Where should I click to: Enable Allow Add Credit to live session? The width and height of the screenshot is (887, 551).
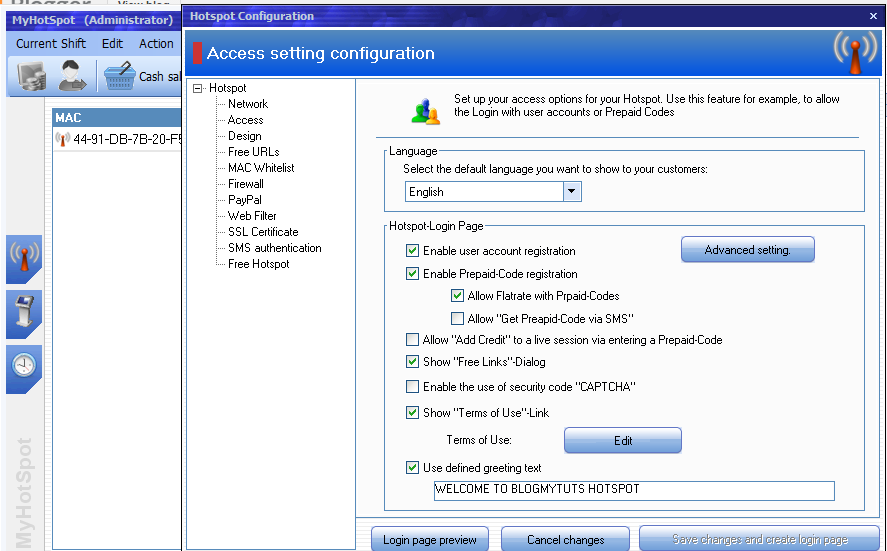[412, 339]
